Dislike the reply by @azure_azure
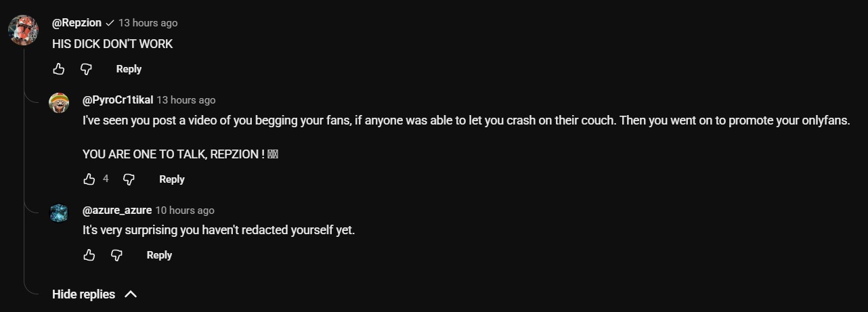 [116, 255]
